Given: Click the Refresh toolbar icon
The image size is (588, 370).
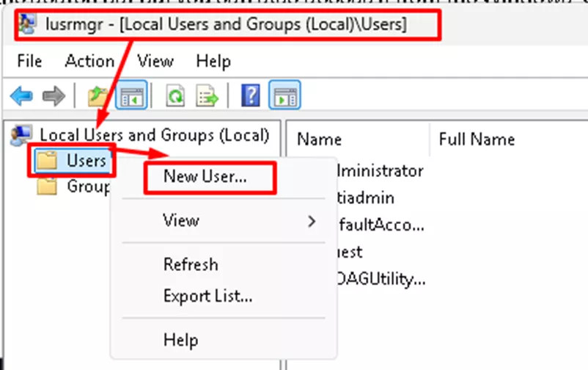Looking at the screenshot, I should pos(175,95).
